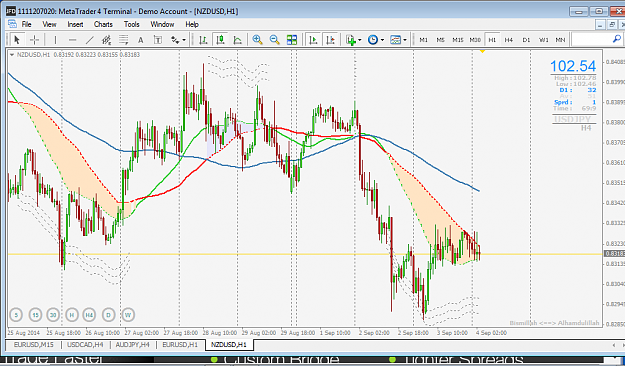Click the toolbar search field
625x366 pixels.
click(x=592, y=39)
